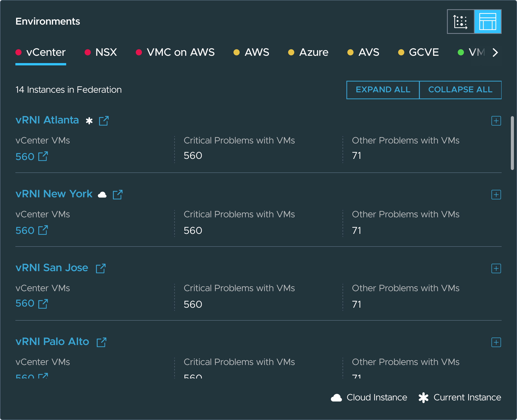Switch to the NSX tab
Viewport: 517px width, 420px height.
(x=101, y=52)
